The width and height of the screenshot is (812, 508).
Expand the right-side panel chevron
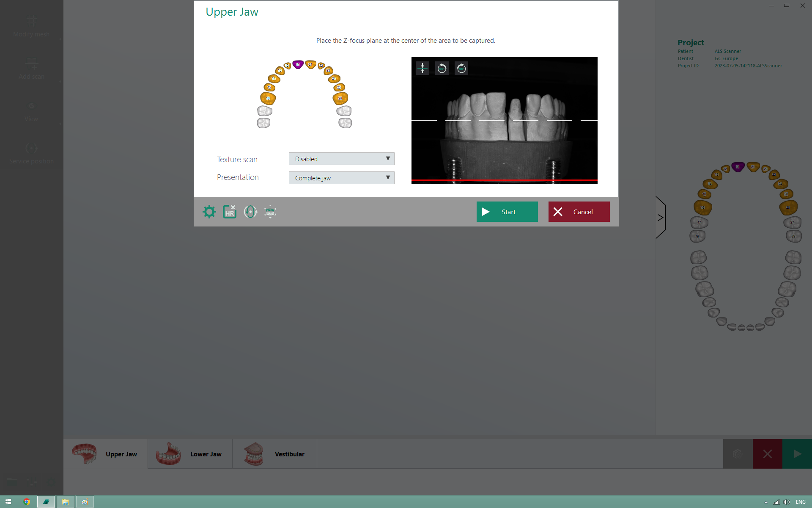click(660, 217)
